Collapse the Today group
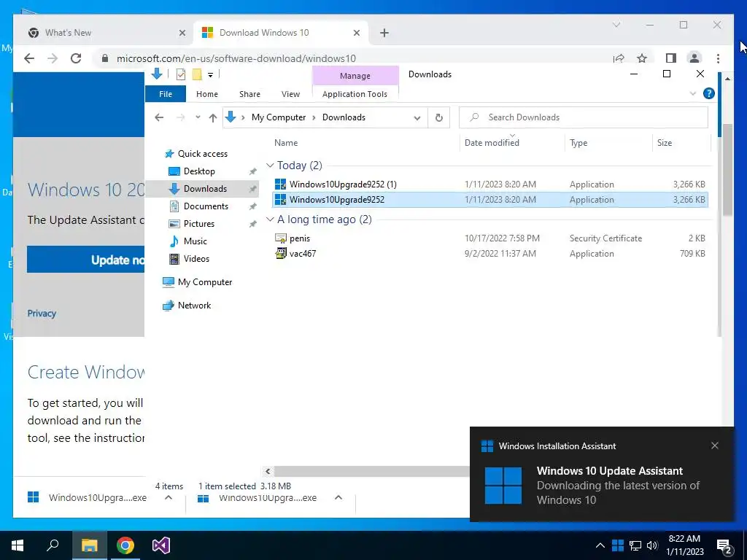This screenshot has width=747, height=560. 270,166
